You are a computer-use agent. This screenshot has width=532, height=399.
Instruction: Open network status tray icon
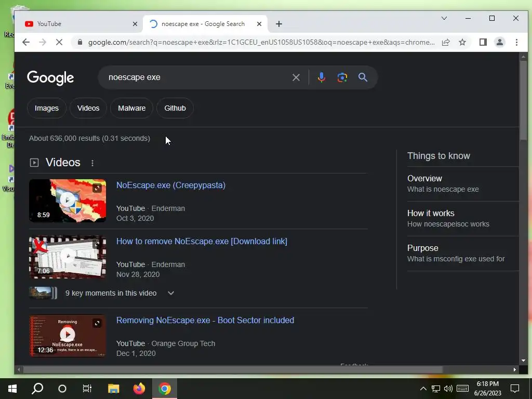[x=436, y=389]
